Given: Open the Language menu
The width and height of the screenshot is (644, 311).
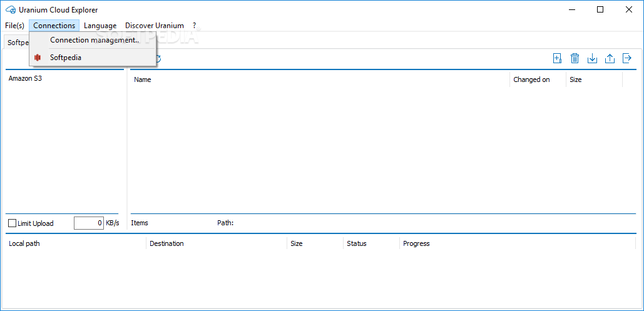Looking at the screenshot, I should click(x=100, y=26).
